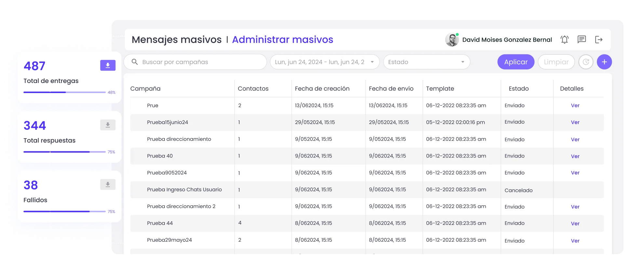Click the Fecha de creación column header

click(322, 88)
